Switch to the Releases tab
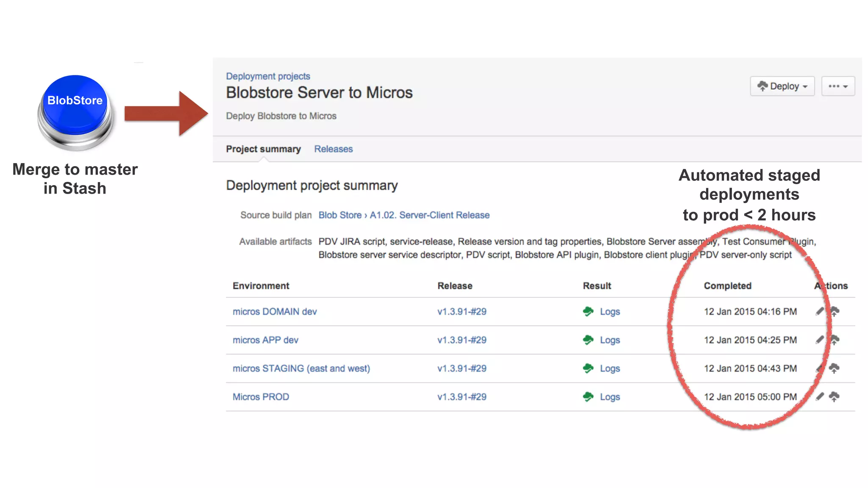 pos(333,149)
